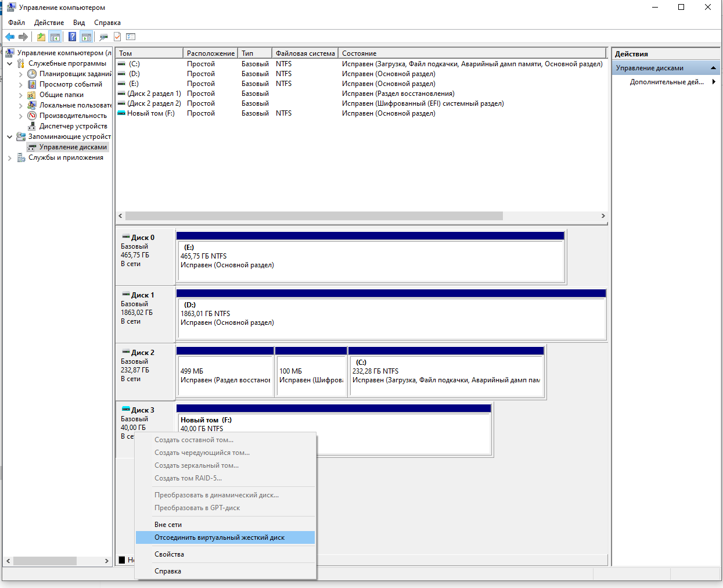Click the drive icon next to (C:) in volume list
The width and height of the screenshot is (723, 588).
point(121,64)
